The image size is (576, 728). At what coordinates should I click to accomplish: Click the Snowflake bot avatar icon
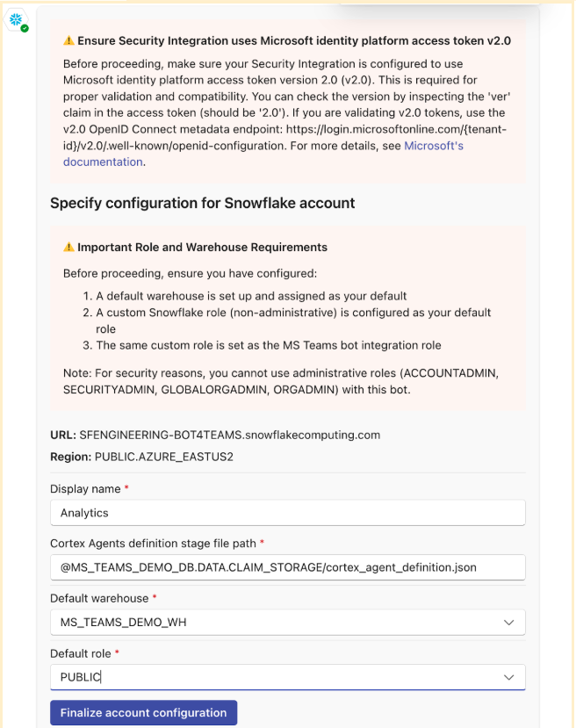(x=16, y=19)
